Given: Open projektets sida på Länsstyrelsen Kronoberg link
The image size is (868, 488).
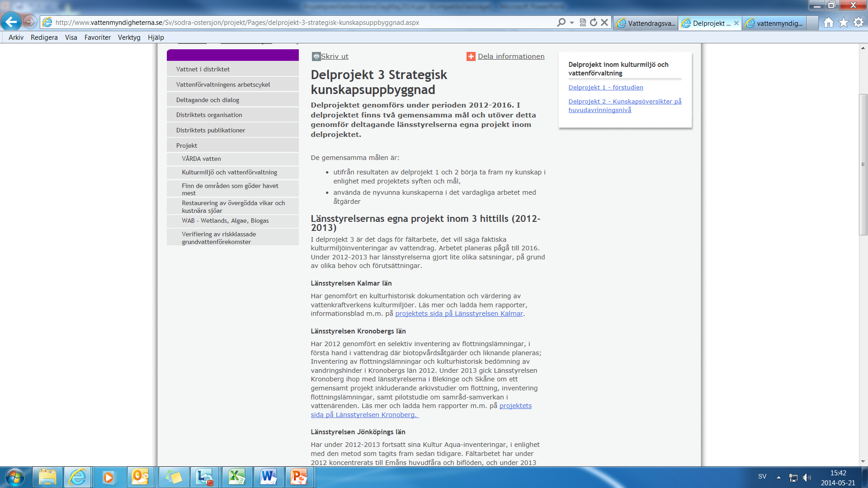Looking at the screenshot, I should pos(421,410).
